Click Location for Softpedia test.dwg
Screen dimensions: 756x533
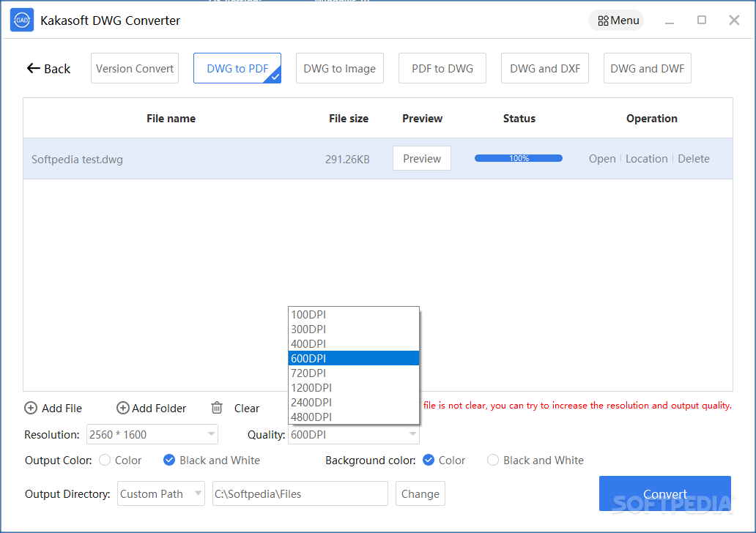(647, 159)
